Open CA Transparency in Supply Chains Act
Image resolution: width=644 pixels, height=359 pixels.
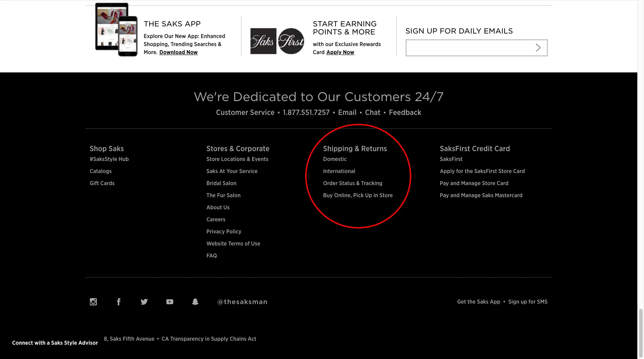coord(209,339)
